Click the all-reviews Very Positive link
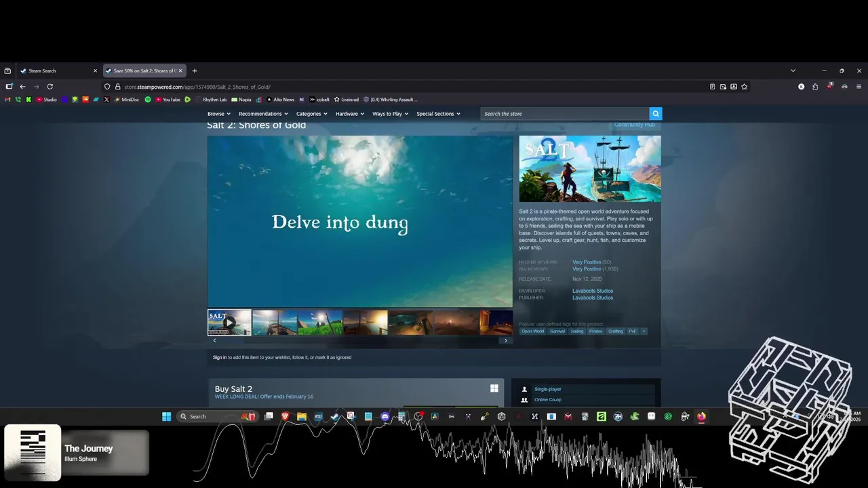Image resolution: width=868 pixels, height=488 pixels. pyautogui.click(x=587, y=269)
